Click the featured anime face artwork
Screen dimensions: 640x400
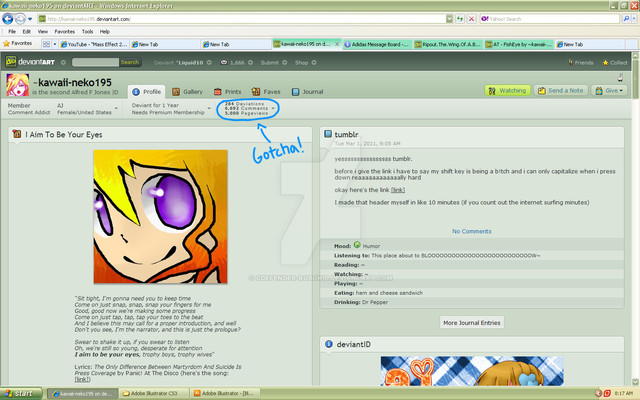pyautogui.click(x=160, y=216)
